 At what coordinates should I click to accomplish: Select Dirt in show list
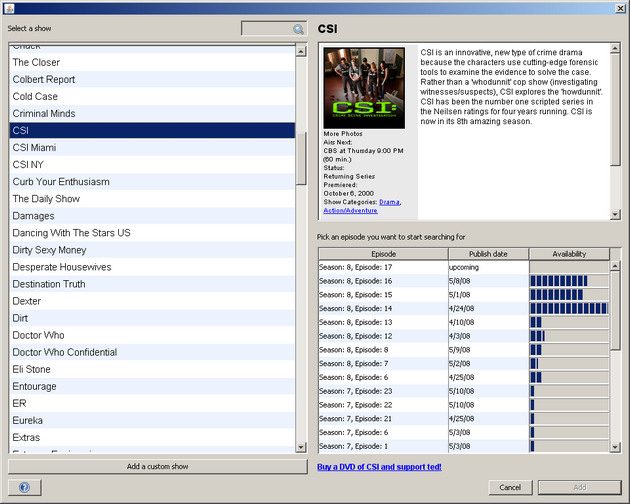click(x=152, y=318)
